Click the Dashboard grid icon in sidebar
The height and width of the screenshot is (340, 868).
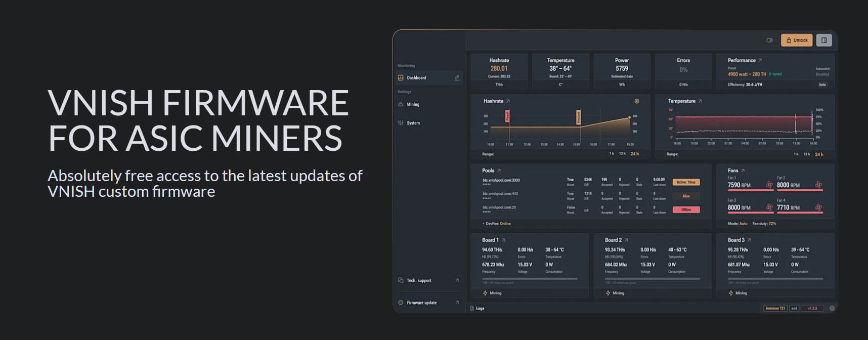click(401, 77)
